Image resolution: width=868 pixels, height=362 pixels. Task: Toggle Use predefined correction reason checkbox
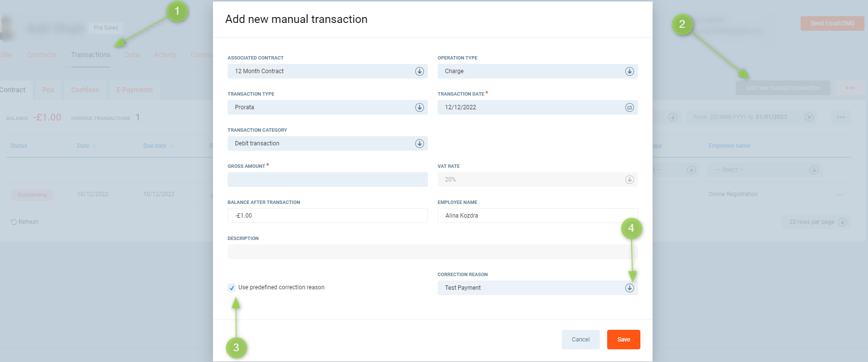click(x=232, y=288)
